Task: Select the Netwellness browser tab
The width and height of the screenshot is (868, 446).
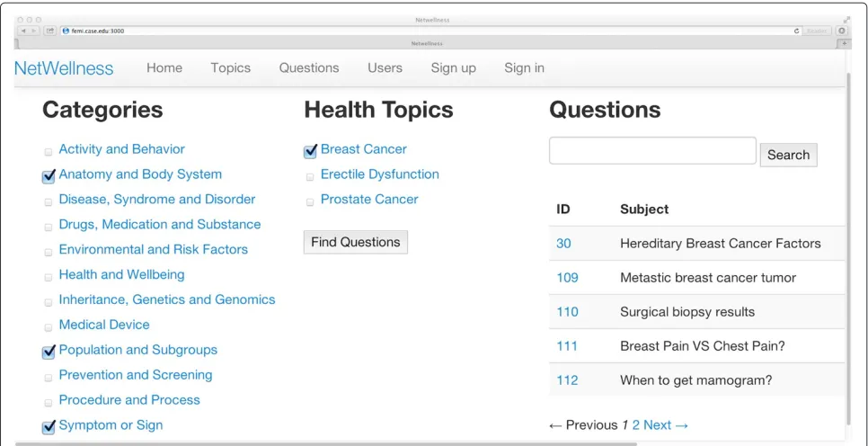Action: (x=426, y=43)
